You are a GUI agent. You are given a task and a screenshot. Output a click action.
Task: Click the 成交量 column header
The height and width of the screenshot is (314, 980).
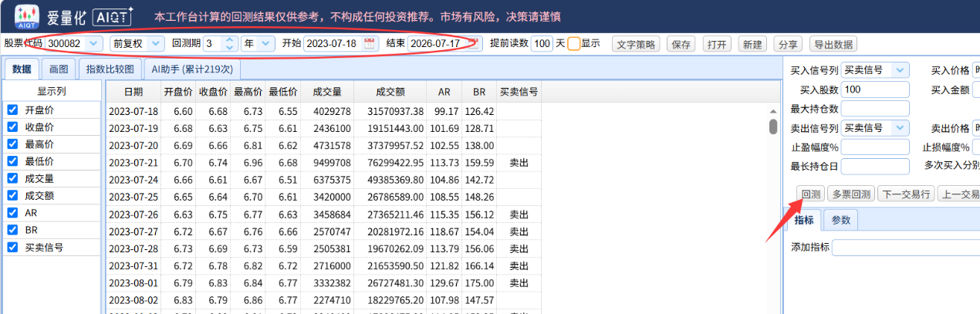click(326, 92)
